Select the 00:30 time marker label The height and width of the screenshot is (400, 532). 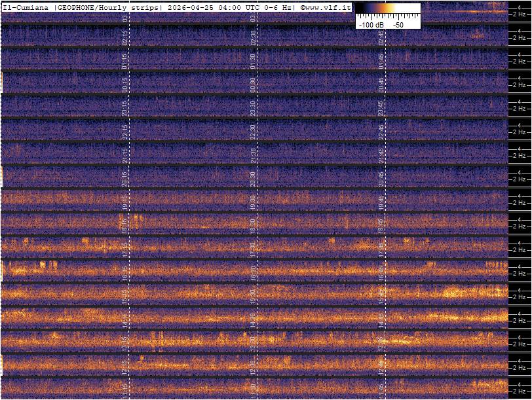pos(253,84)
